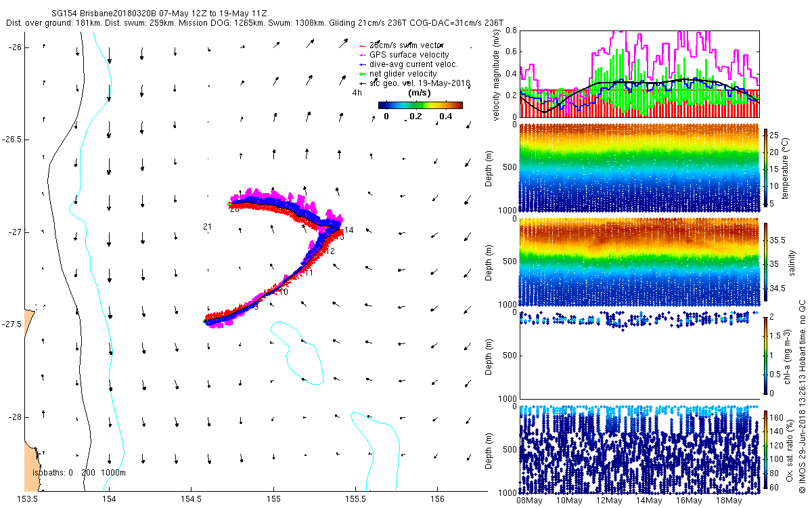Click the '12May' date tick
812x508 pixels.
click(x=609, y=501)
